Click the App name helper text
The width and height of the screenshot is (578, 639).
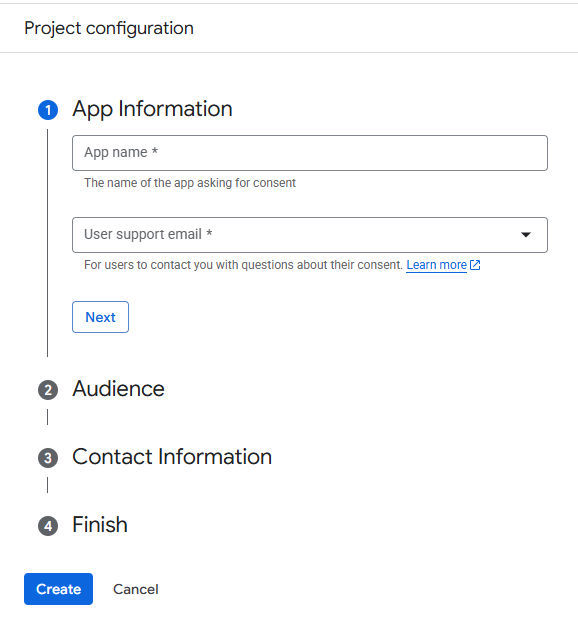point(190,183)
